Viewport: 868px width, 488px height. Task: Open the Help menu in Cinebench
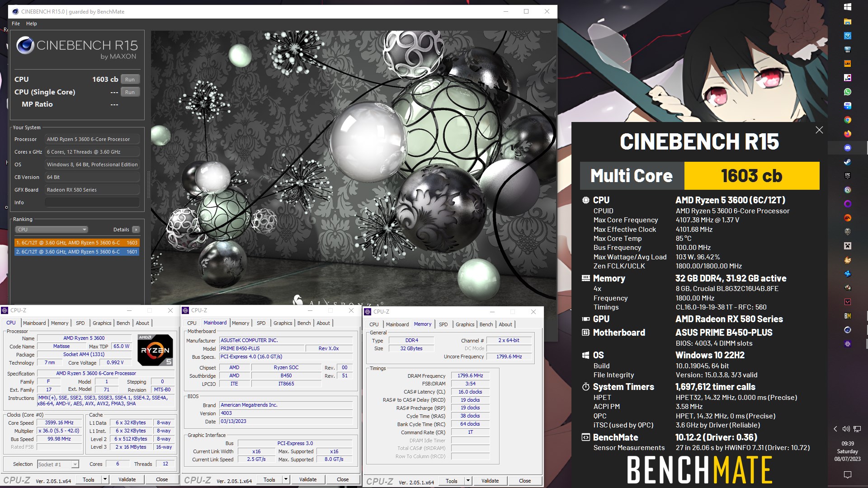coord(32,23)
